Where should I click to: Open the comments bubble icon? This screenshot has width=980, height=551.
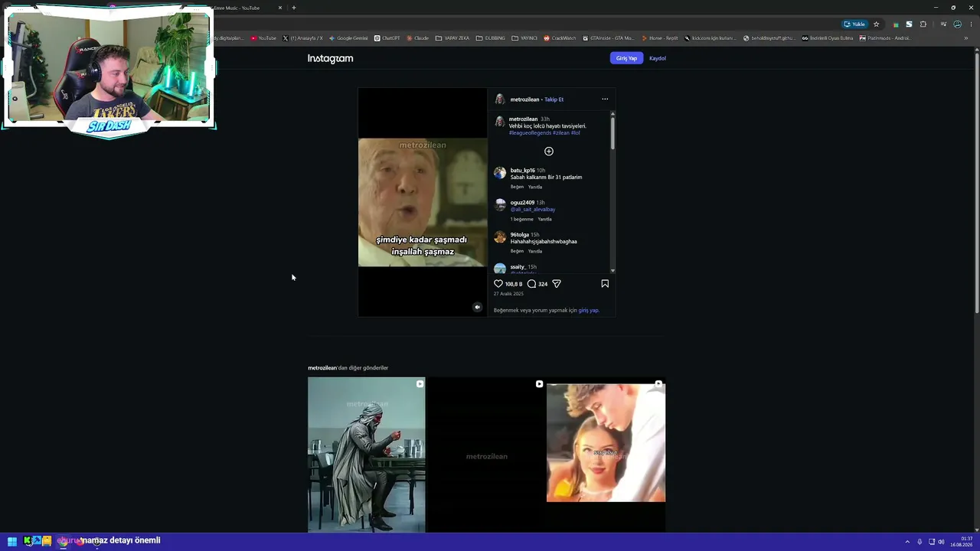coord(531,284)
